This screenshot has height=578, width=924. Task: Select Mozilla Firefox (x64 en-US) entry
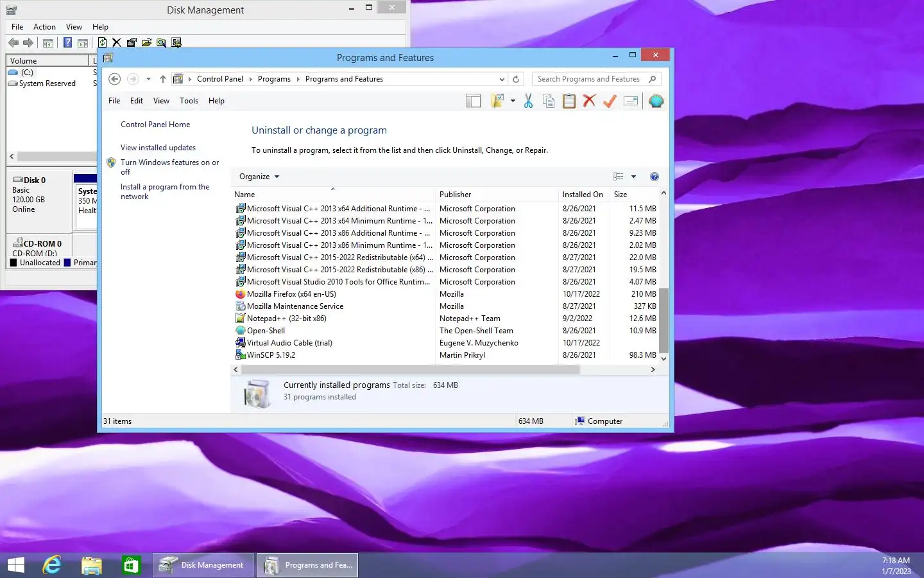[x=445, y=294]
